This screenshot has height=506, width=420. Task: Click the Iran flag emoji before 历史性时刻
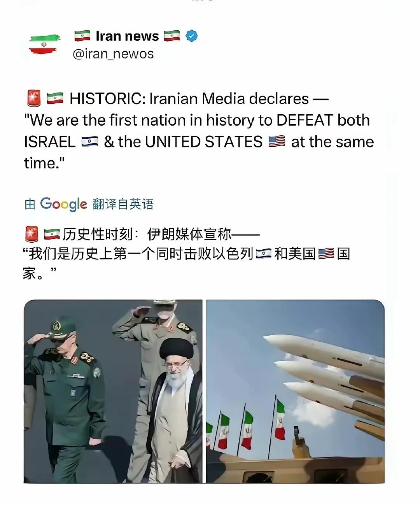tap(52, 234)
